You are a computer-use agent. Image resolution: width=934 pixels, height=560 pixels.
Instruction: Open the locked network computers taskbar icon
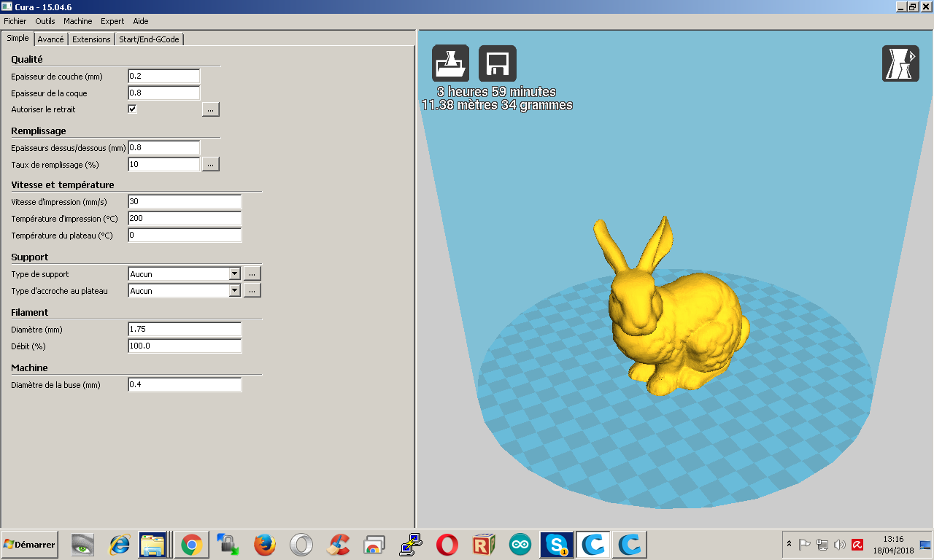228,545
